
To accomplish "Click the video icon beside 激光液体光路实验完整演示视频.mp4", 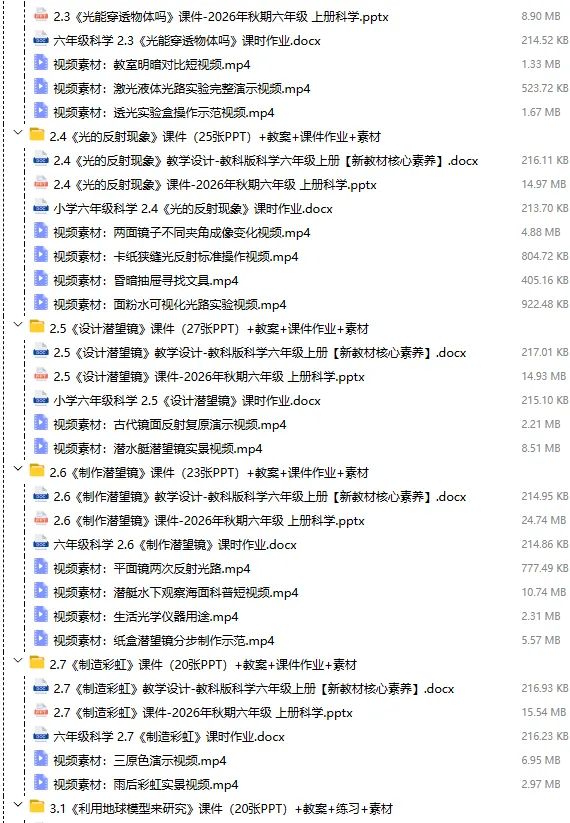I will pyautogui.click(x=40, y=88).
